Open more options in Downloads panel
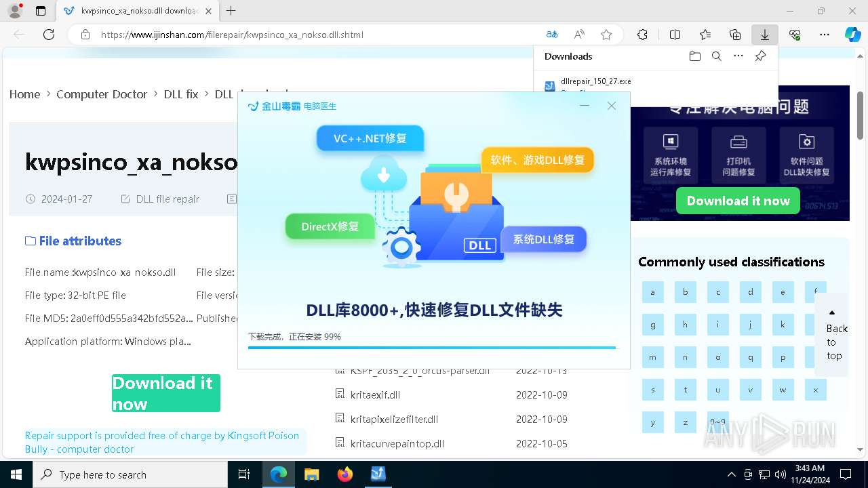Screen dimensions: 868x488 point(738,56)
